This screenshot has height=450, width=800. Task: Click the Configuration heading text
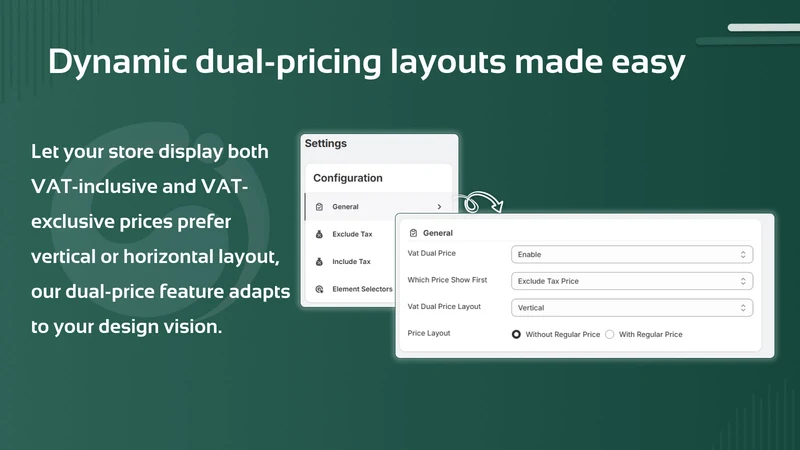pos(348,178)
